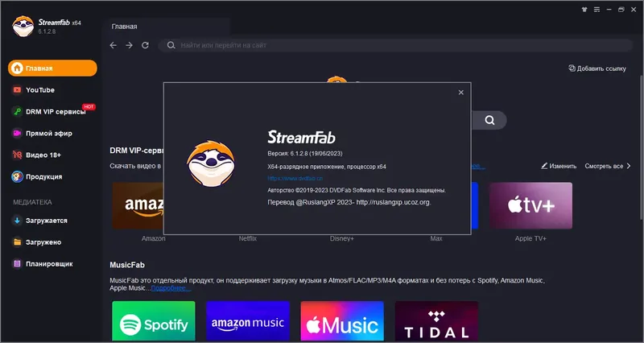Click the StreamFab title in About dialog

pos(301,137)
